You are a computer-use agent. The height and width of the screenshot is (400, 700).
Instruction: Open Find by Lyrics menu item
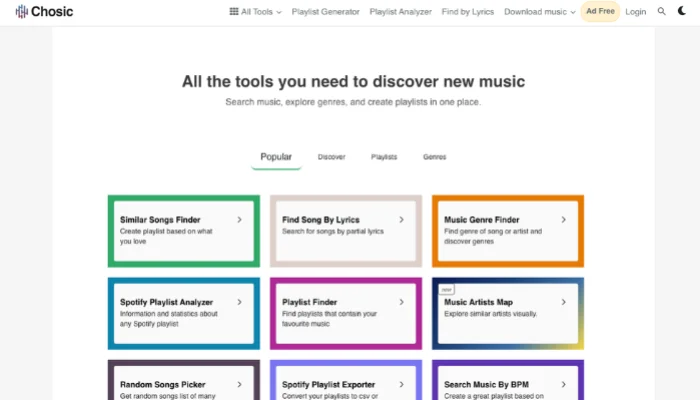click(468, 12)
